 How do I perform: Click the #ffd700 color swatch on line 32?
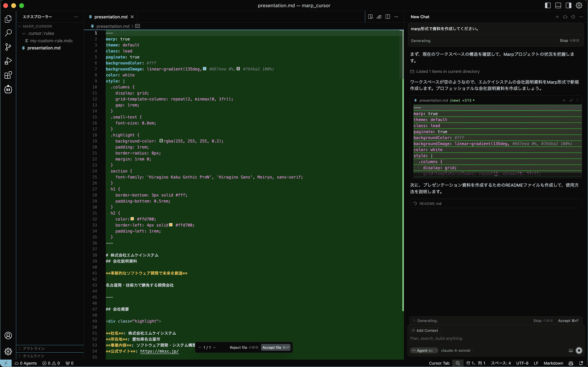pos(132,219)
